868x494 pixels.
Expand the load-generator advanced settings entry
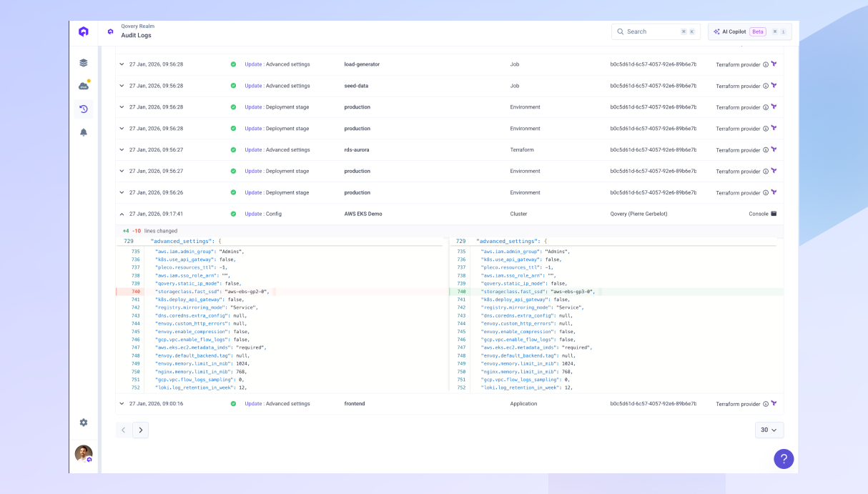pyautogui.click(x=120, y=64)
